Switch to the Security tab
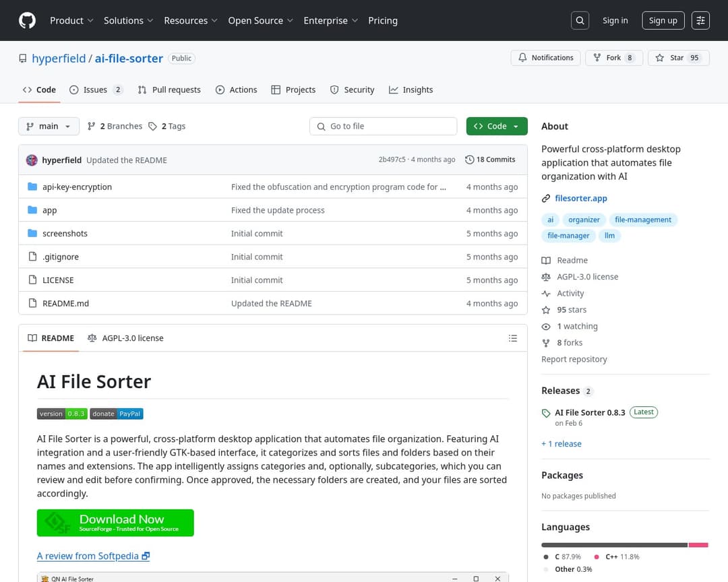 pos(353,90)
